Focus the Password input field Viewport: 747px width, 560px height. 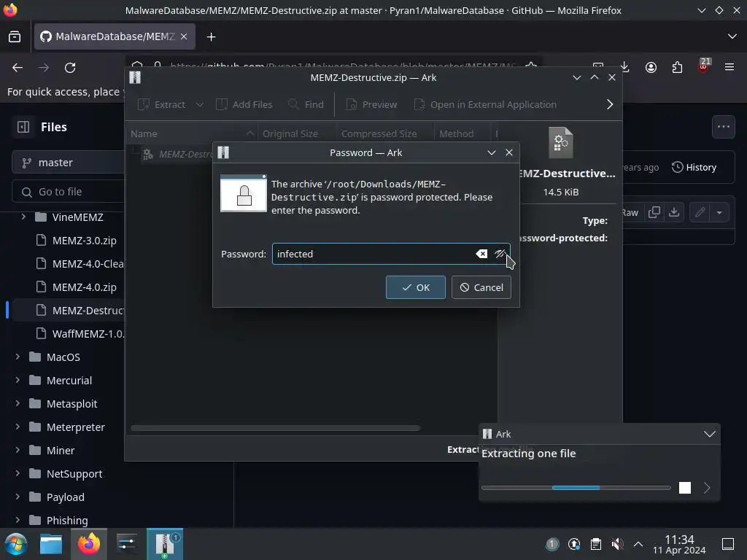[391, 254]
